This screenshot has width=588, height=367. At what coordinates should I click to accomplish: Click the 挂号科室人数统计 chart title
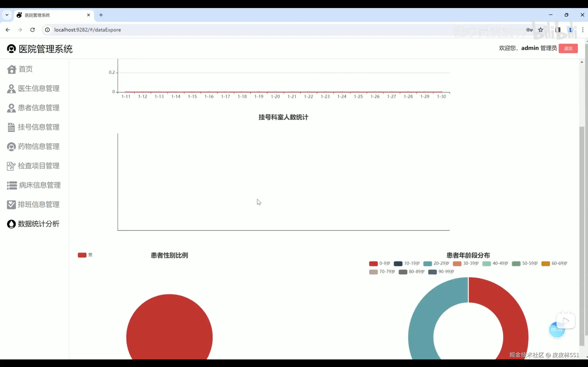(x=283, y=118)
